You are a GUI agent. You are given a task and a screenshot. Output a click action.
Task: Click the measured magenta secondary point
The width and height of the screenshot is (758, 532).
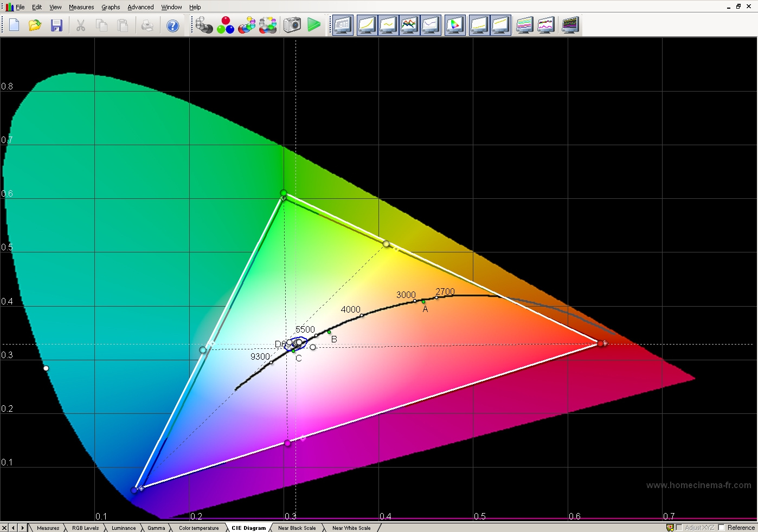287,443
